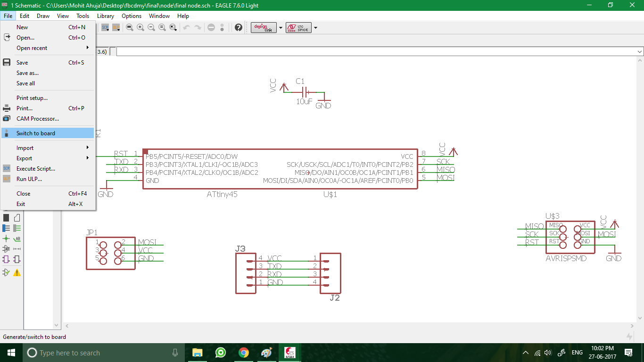Open Help via the question mark icon
Screen dimensions: 644x362
pyautogui.click(x=239, y=27)
